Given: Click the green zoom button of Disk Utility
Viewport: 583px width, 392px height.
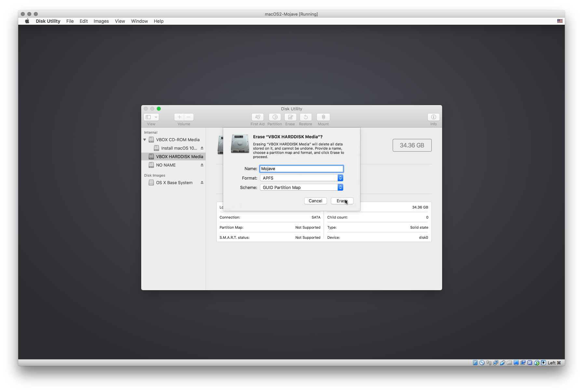Looking at the screenshot, I should 159,109.
